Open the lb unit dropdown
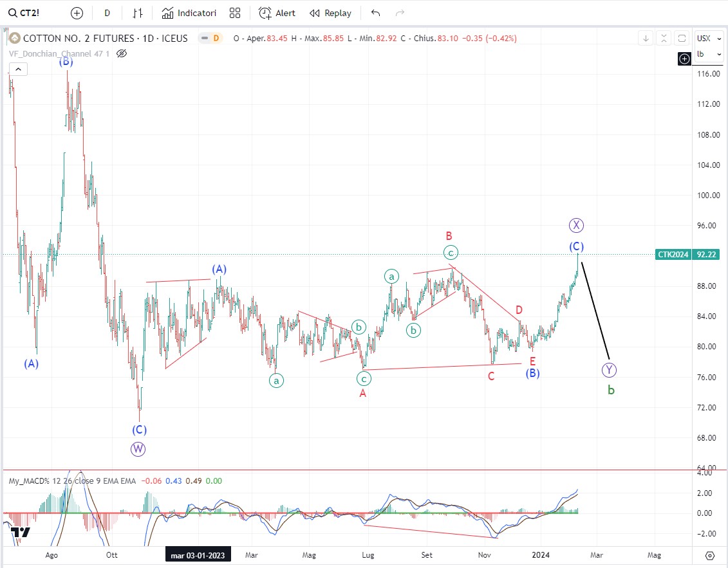 [x=709, y=54]
